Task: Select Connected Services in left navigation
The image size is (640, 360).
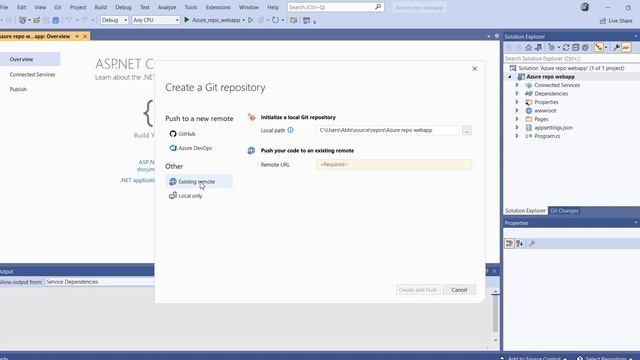Action: pos(32,75)
